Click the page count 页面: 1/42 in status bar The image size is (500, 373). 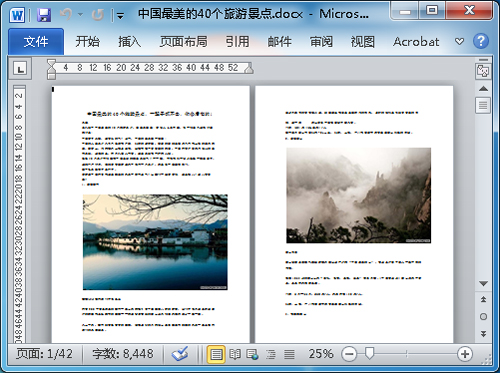[x=44, y=354]
